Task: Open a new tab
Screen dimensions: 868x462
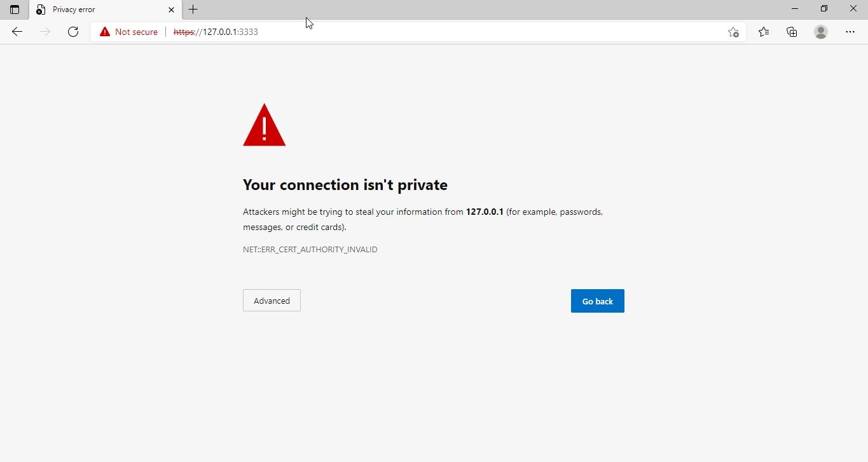Action: pos(193,10)
